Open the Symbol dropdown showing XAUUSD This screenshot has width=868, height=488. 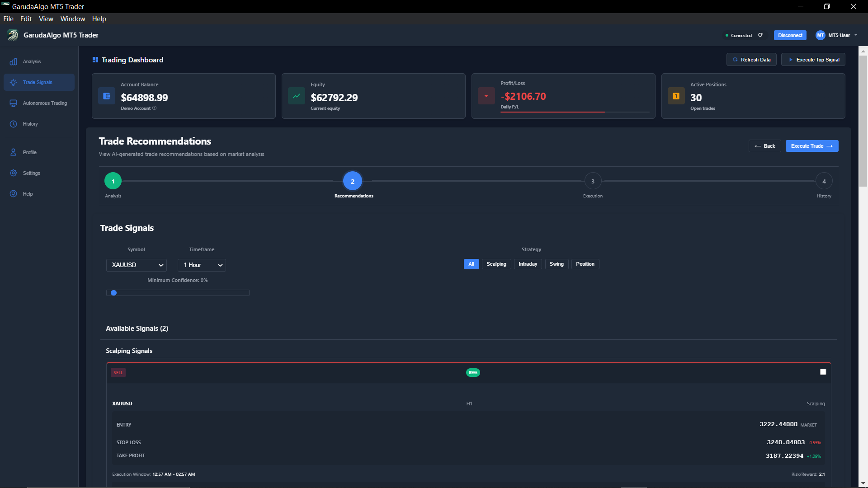136,265
